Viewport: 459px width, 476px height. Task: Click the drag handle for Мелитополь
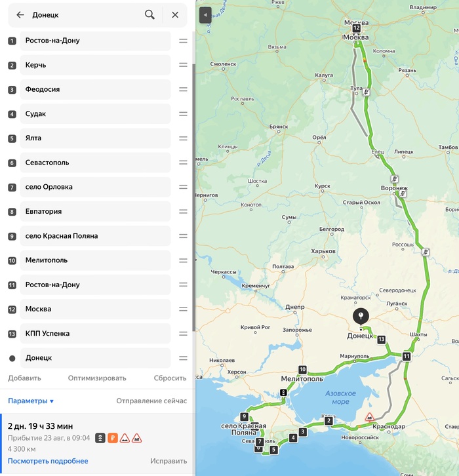pos(183,260)
